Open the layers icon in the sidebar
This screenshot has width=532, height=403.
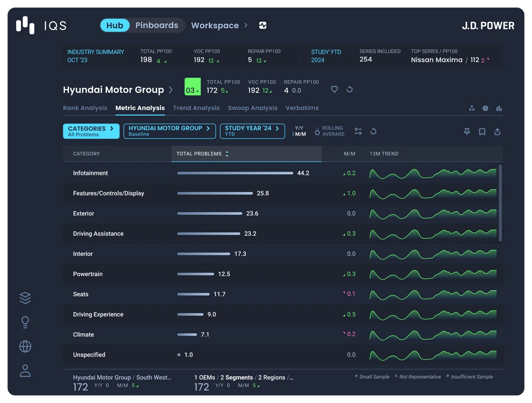tap(25, 298)
